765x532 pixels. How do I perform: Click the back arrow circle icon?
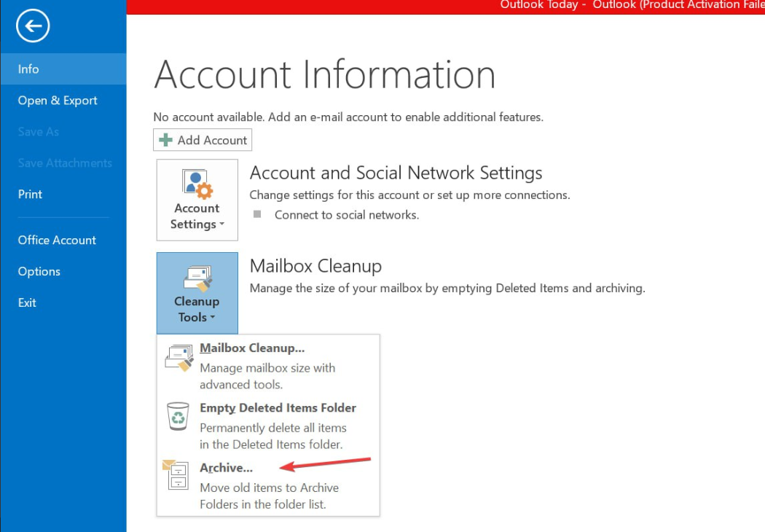tap(33, 26)
